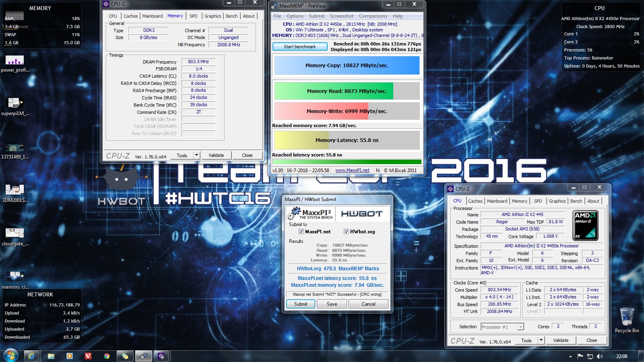Switch to Bench tab in lower CPU-Z
The width and height of the screenshot is (644, 362).
coord(576,201)
